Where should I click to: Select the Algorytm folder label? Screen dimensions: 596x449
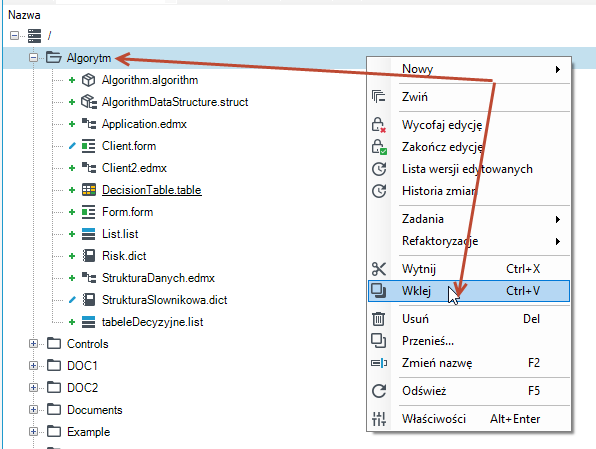[x=89, y=58]
